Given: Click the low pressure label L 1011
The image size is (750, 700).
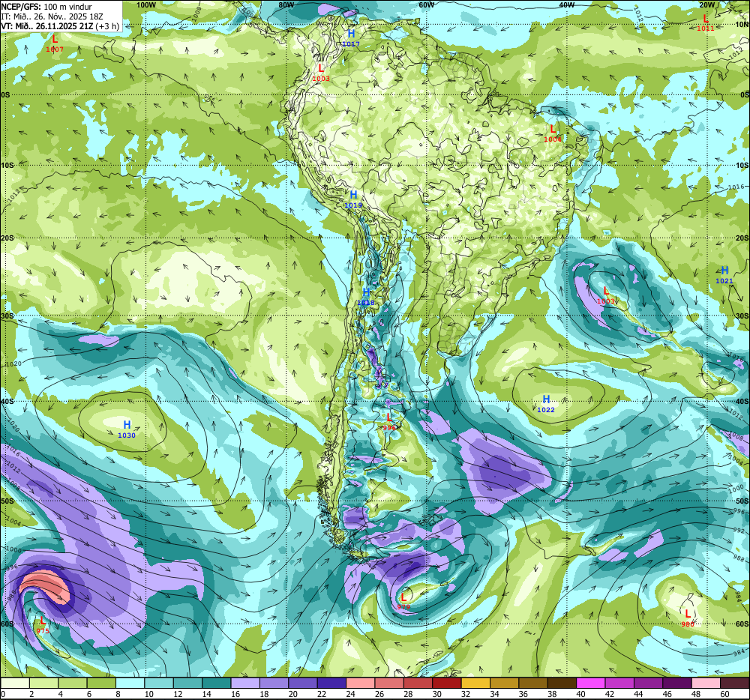Looking at the screenshot, I should coord(706,22).
